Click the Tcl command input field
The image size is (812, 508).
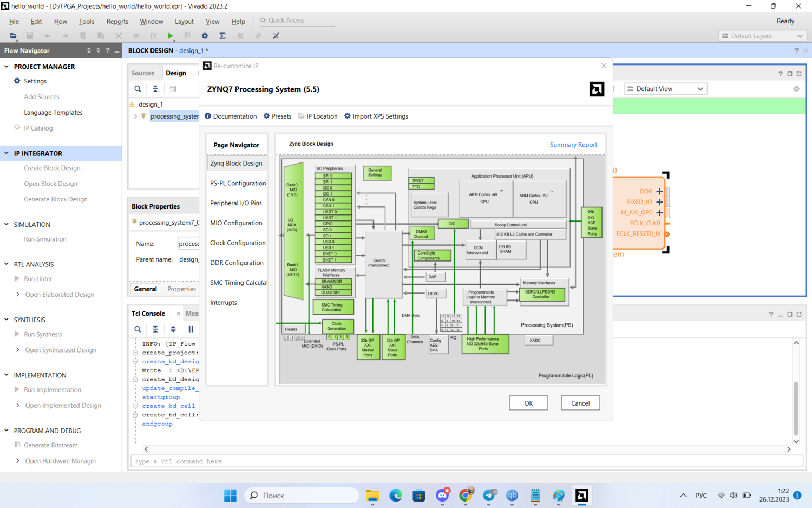[466, 461]
